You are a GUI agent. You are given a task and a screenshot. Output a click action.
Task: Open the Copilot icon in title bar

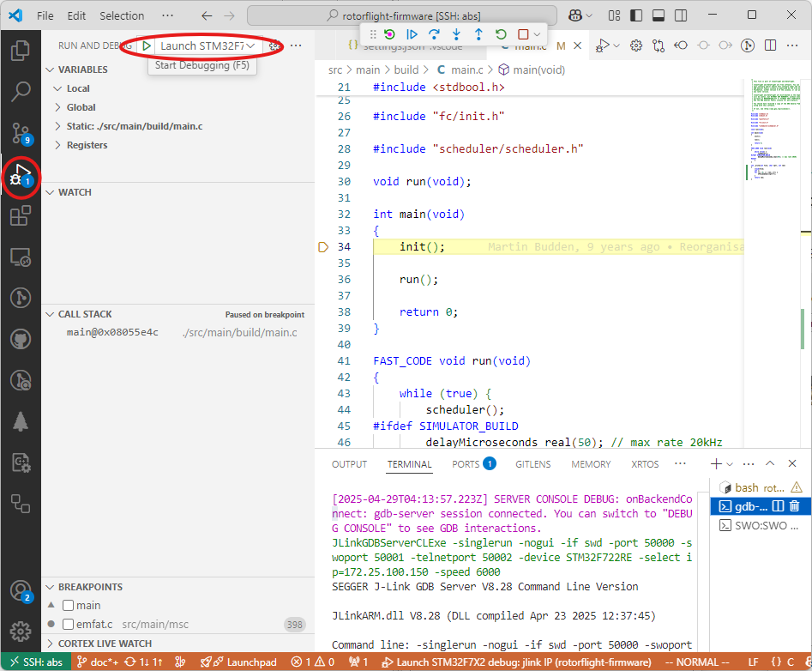[x=574, y=15]
